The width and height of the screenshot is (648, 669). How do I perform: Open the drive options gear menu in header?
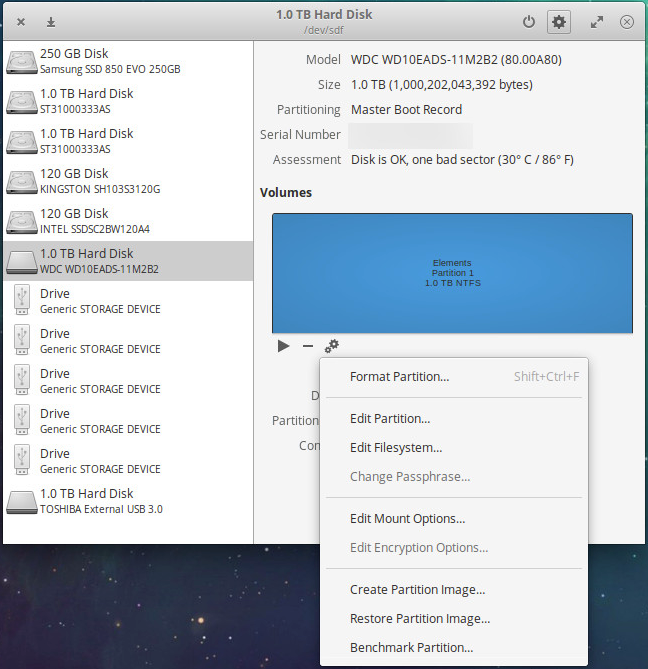(x=559, y=22)
